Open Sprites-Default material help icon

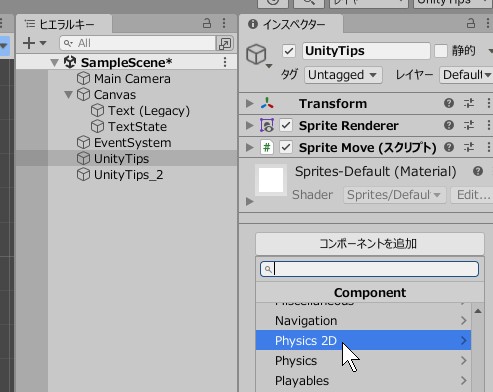[x=478, y=171]
